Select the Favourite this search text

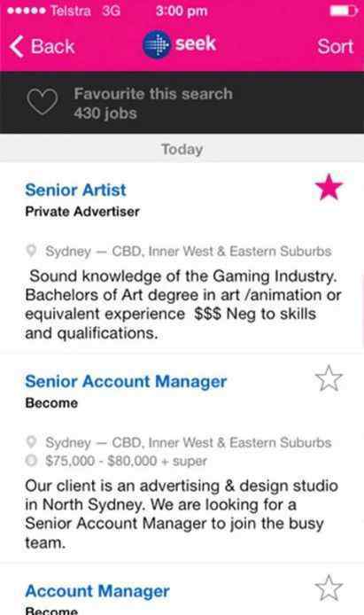[153, 94]
